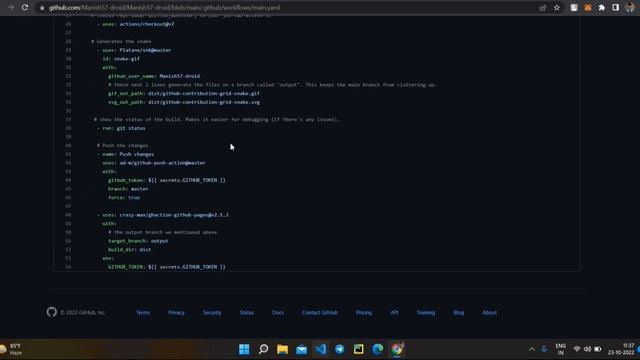Image resolution: width=640 pixels, height=360 pixels.
Task: Toggle the browser side panel icon
Action: [616, 8]
